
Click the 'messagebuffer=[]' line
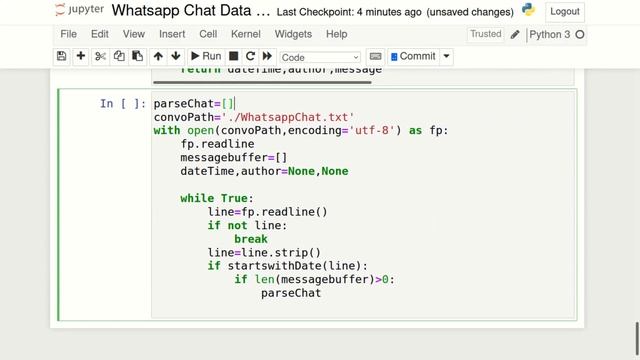[x=234, y=158]
